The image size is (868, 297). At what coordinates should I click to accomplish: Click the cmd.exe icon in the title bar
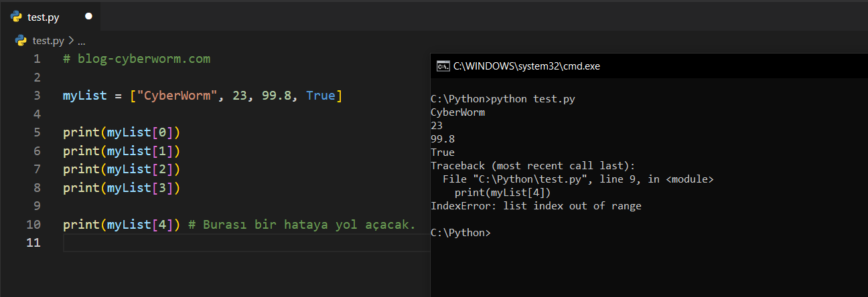pos(443,66)
